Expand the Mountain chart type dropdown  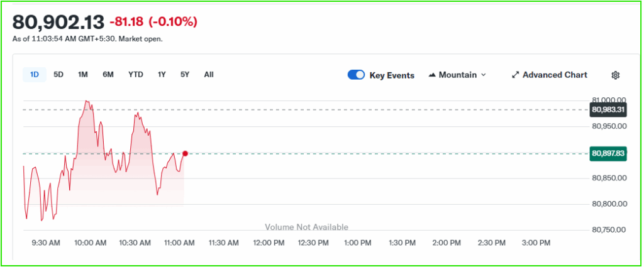click(483, 75)
